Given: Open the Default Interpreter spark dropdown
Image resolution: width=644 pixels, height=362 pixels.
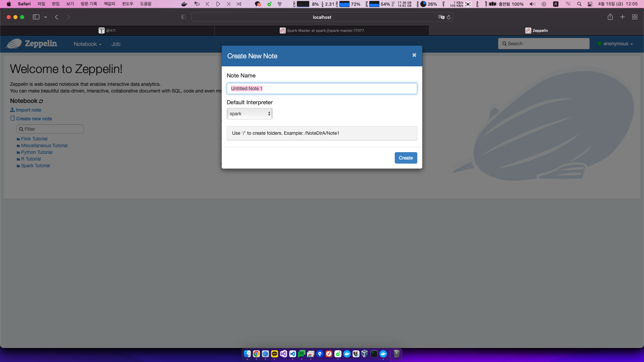Looking at the screenshot, I should point(250,114).
